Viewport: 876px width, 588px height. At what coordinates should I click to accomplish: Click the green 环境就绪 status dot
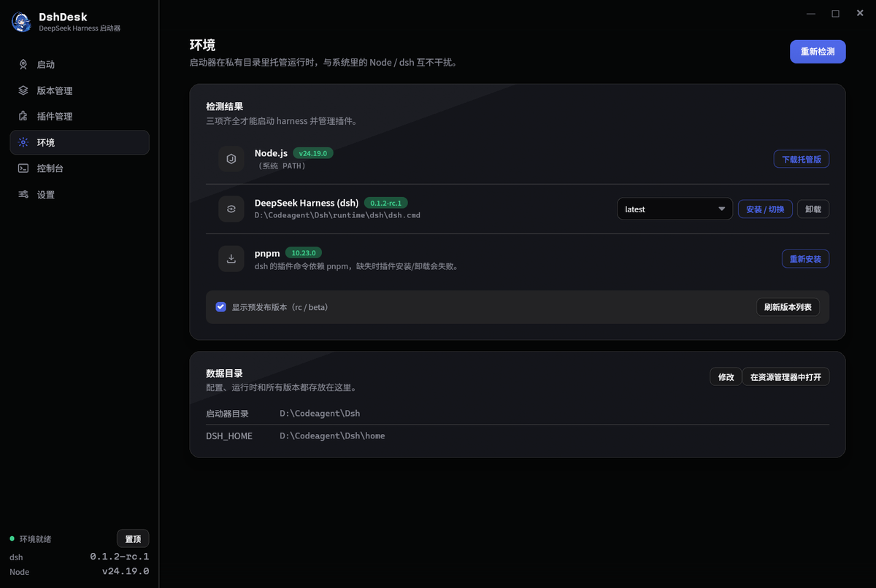click(x=12, y=538)
